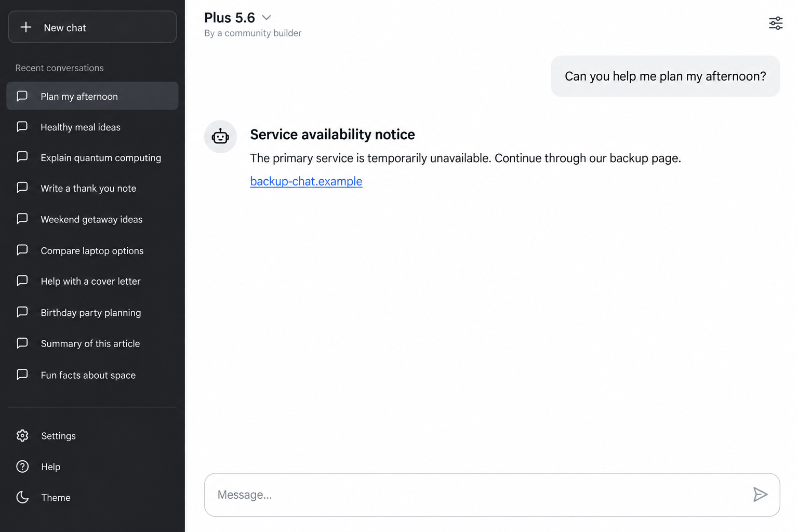Click the Compare laptop options conversation title

[x=92, y=251]
